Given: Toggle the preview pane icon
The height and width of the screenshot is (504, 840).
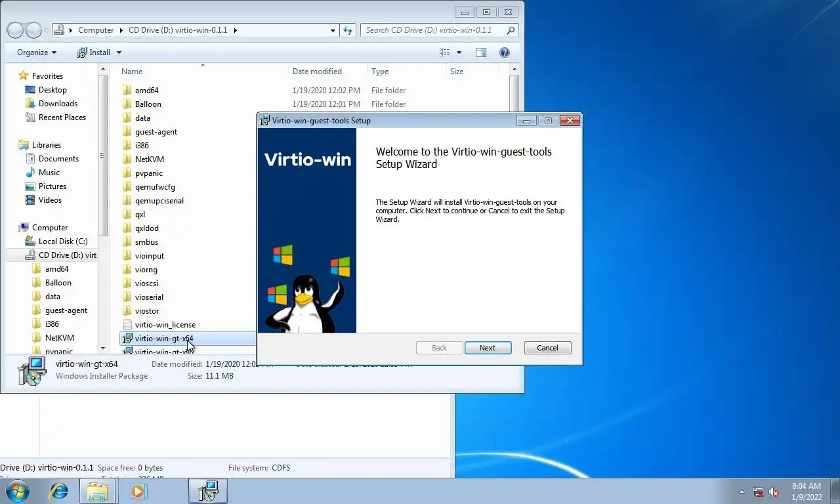Looking at the screenshot, I should coord(481,52).
